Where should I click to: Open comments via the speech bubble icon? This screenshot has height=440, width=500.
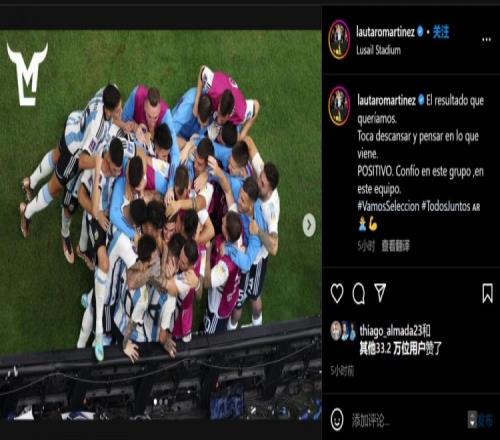[x=359, y=293]
